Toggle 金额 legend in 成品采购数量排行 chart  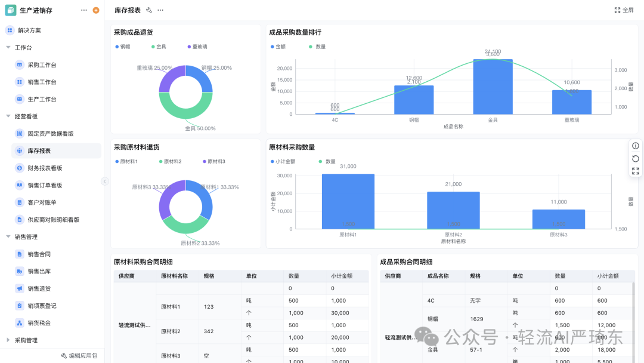278,47
